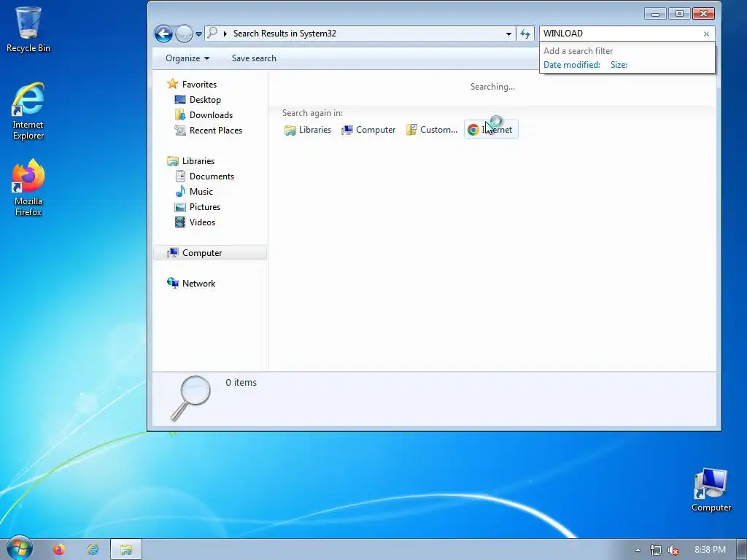
Task: Click the Desktop icon in navigation pane
Action: coord(180,99)
